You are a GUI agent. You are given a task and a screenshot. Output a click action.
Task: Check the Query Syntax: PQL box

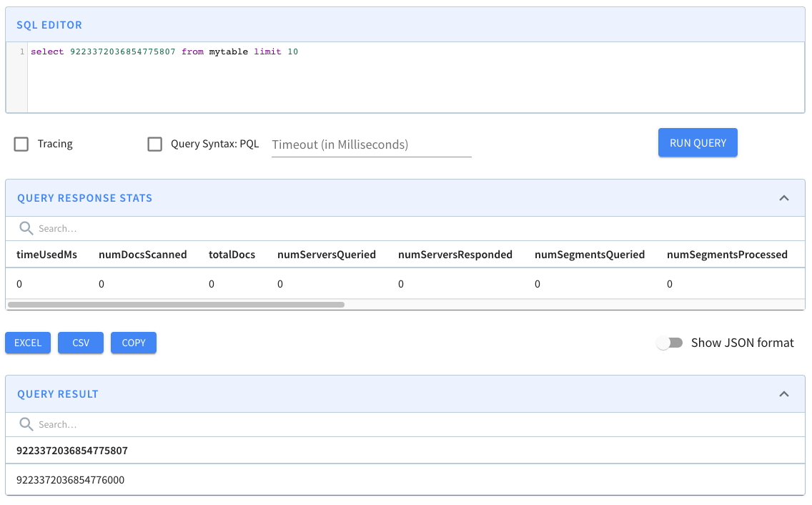click(x=155, y=144)
